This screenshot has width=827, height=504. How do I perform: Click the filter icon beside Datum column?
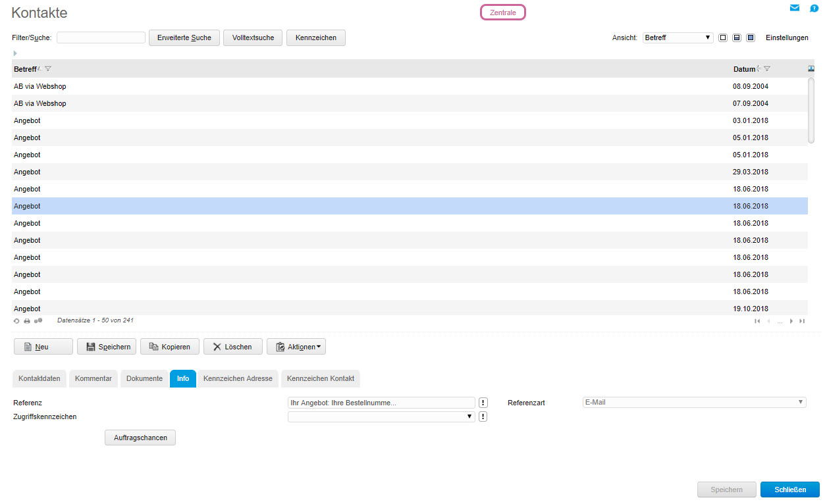pos(767,69)
